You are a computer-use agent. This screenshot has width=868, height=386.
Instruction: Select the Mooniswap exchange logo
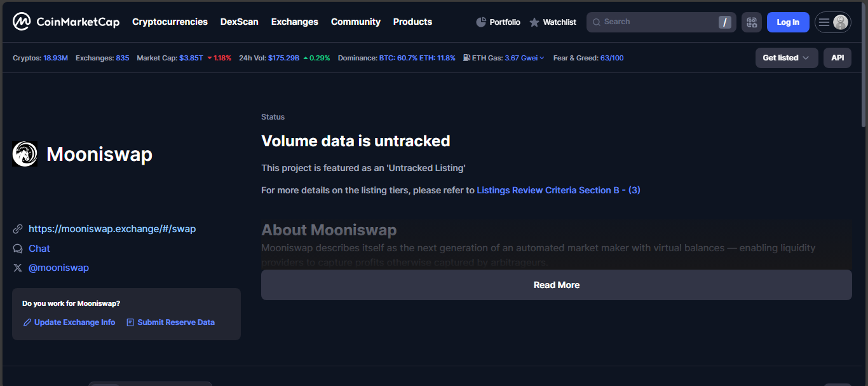click(x=25, y=154)
